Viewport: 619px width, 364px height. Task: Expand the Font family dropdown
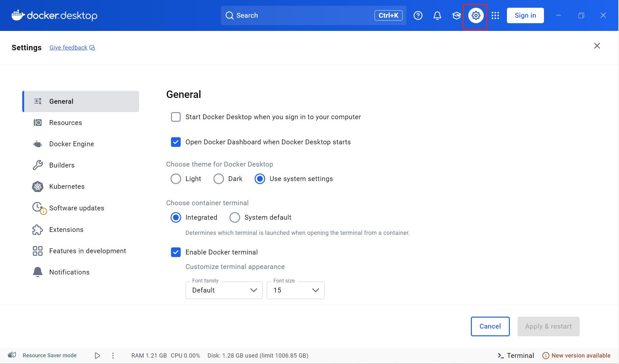click(x=224, y=290)
